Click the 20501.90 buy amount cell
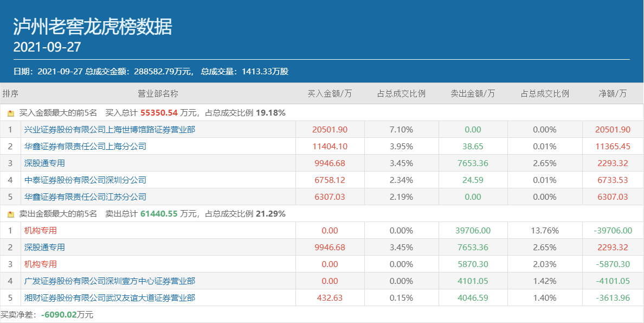 330,130
